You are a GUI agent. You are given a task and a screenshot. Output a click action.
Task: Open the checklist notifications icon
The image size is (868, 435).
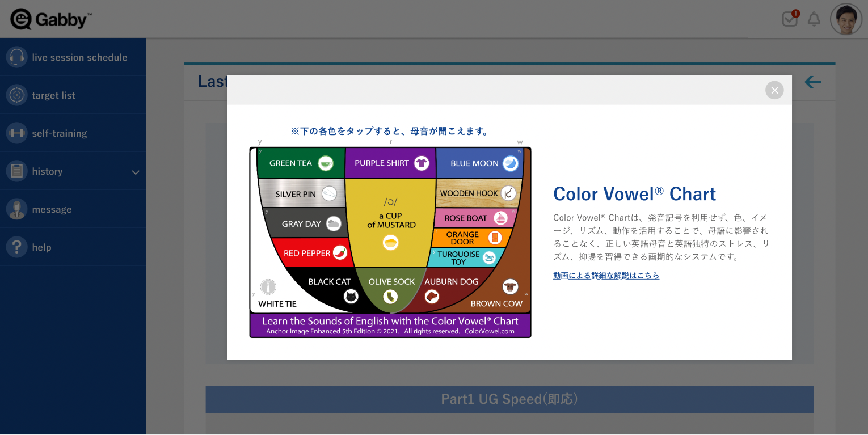point(790,19)
